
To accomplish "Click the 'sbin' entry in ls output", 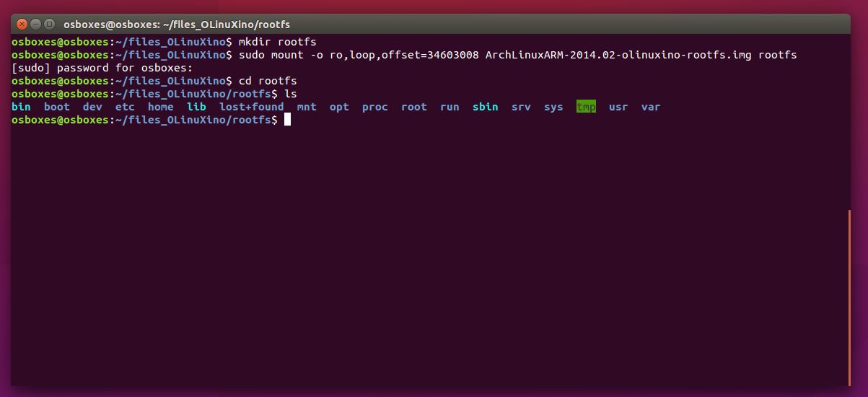I will click(x=486, y=107).
